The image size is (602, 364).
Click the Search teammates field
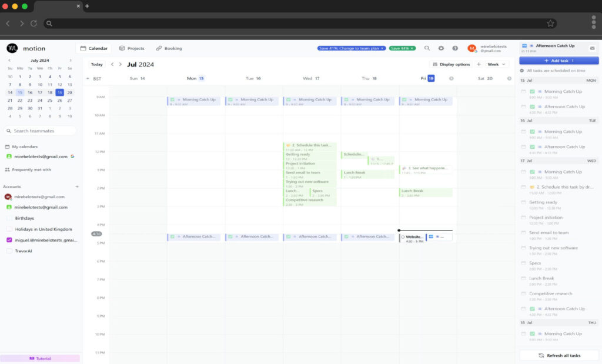(x=41, y=131)
